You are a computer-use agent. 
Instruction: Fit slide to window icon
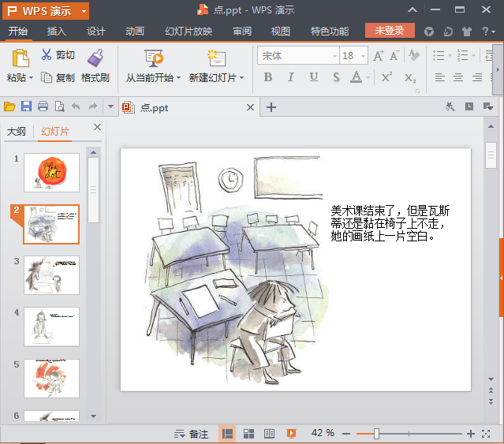click(x=487, y=434)
